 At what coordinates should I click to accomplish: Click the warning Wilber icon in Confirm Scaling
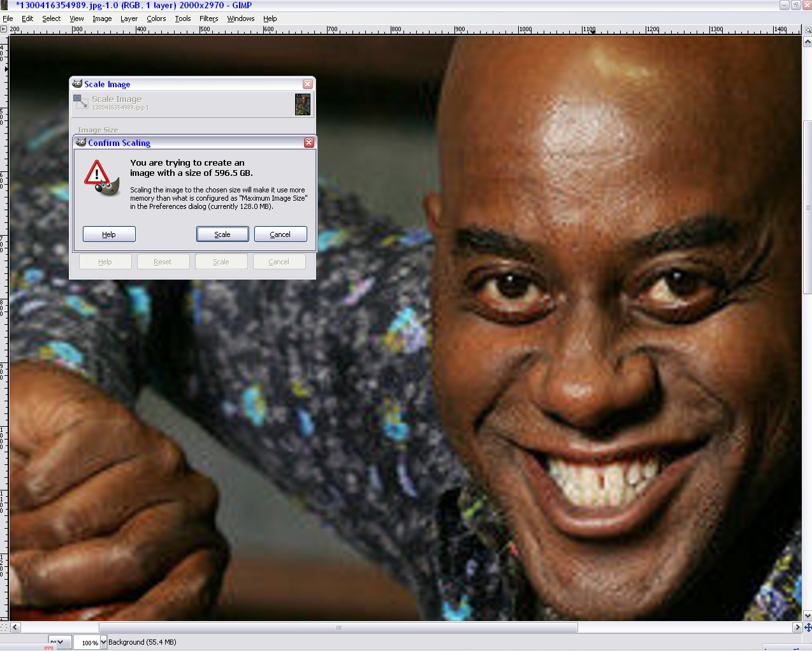102,178
